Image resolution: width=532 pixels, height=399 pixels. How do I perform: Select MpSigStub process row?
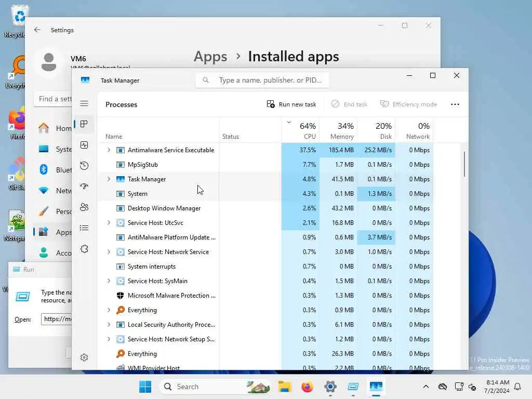coord(265,165)
